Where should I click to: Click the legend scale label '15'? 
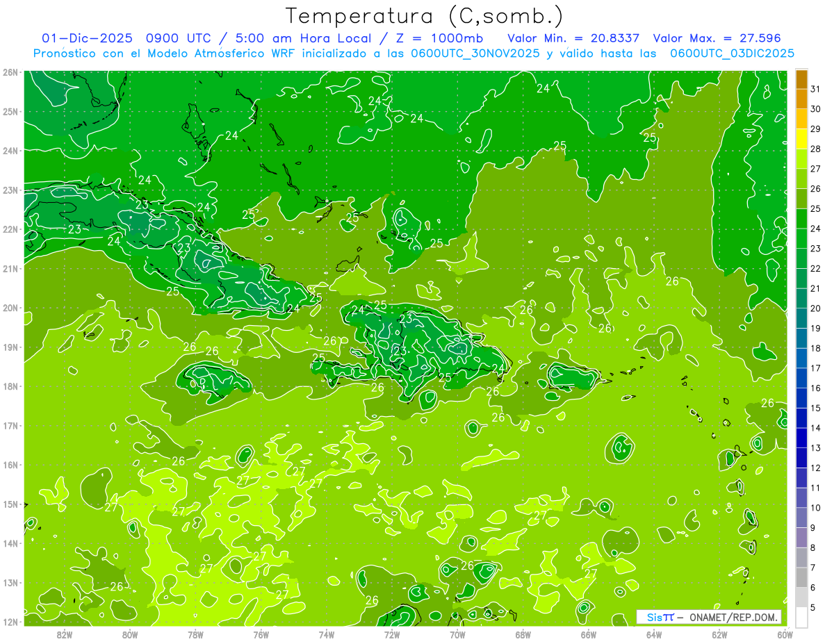(x=816, y=408)
